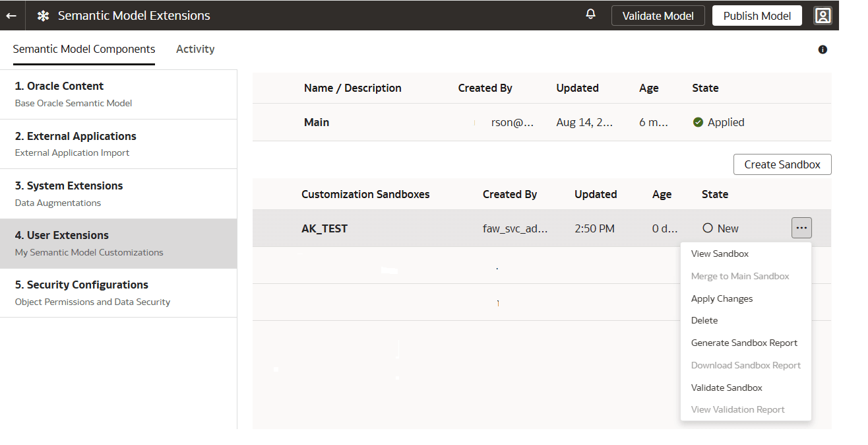The height and width of the screenshot is (445, 868).
Task: Click the Publish Model button
Action: pyautogui.click(x=757, y=15)
